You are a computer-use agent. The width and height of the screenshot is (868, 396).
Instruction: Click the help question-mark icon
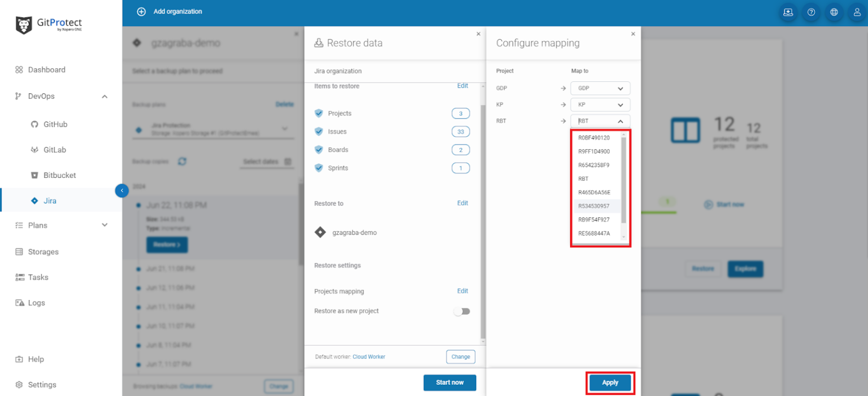811,11
